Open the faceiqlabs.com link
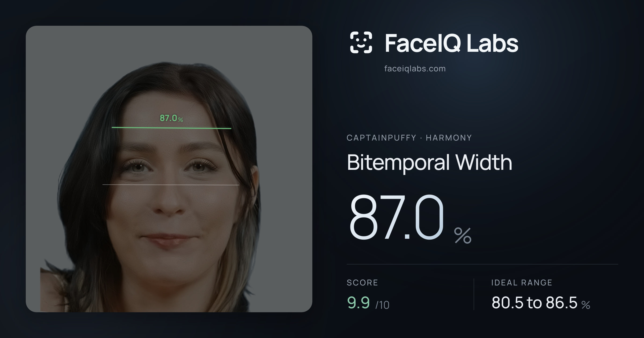644x338 pixels. (x=415, y=69)
